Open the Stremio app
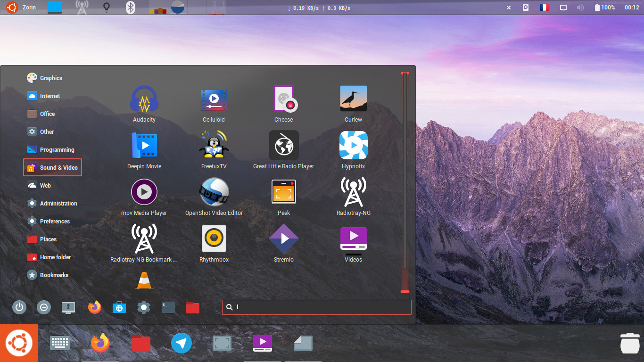The image size is (644, 362). pyautogui.click(x=283, y=244)
